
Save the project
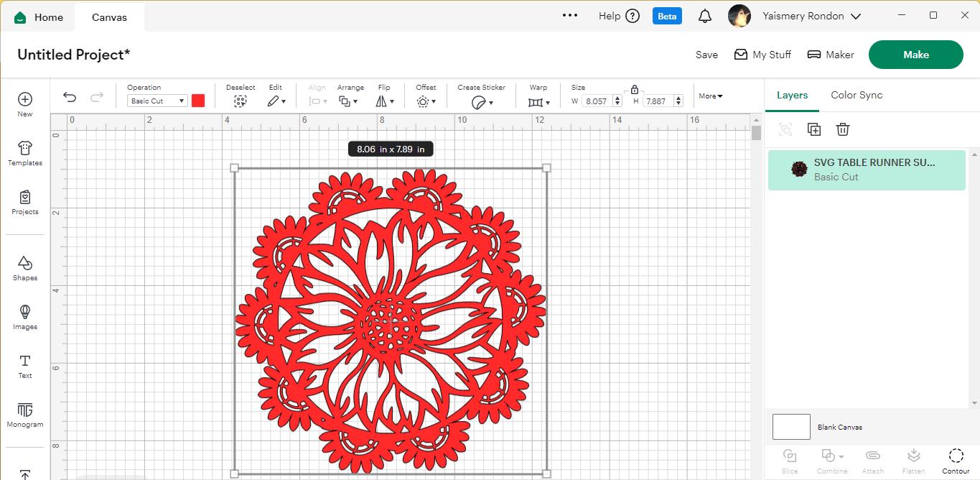(x=706, y=55)
